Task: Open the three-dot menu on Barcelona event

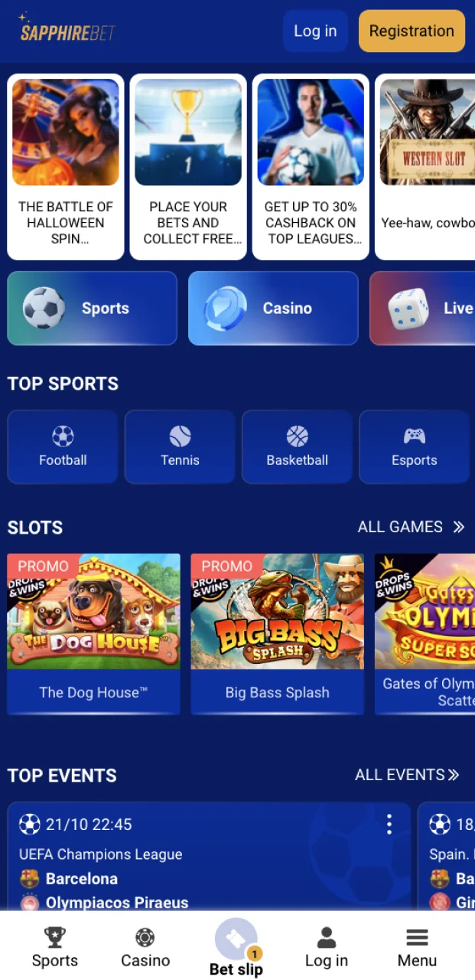Action: [x=389, y=824]
